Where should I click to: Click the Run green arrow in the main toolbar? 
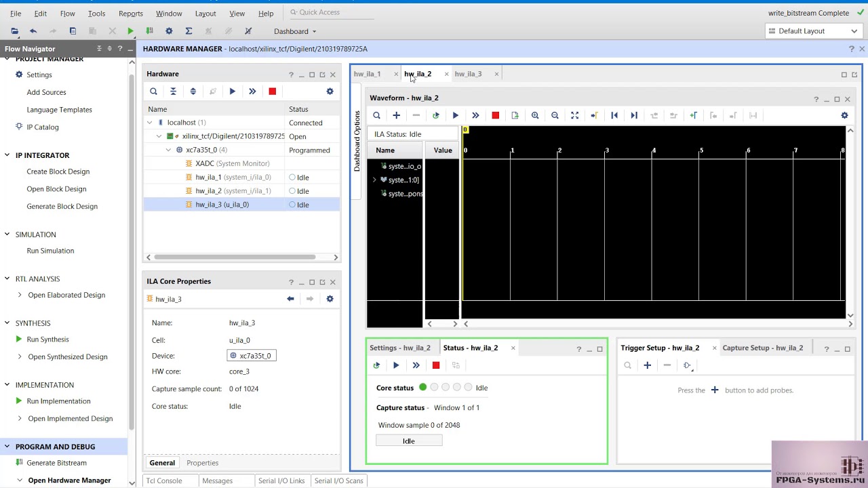(x=130, y=31)
